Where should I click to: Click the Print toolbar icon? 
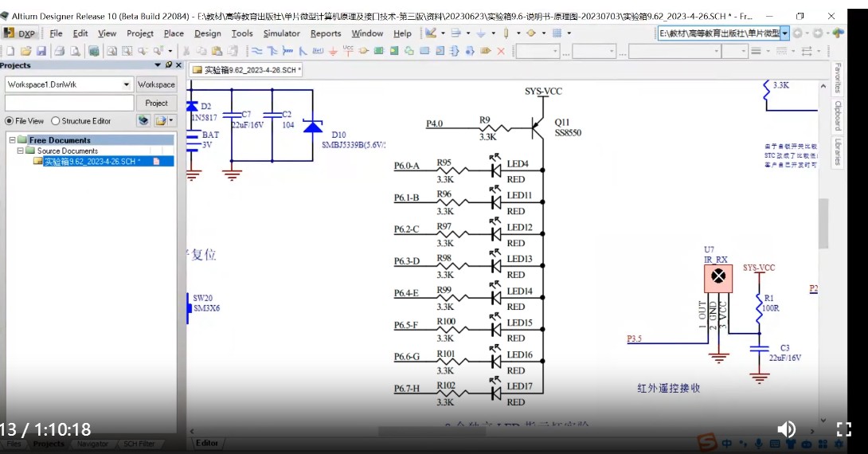point(60,51)
